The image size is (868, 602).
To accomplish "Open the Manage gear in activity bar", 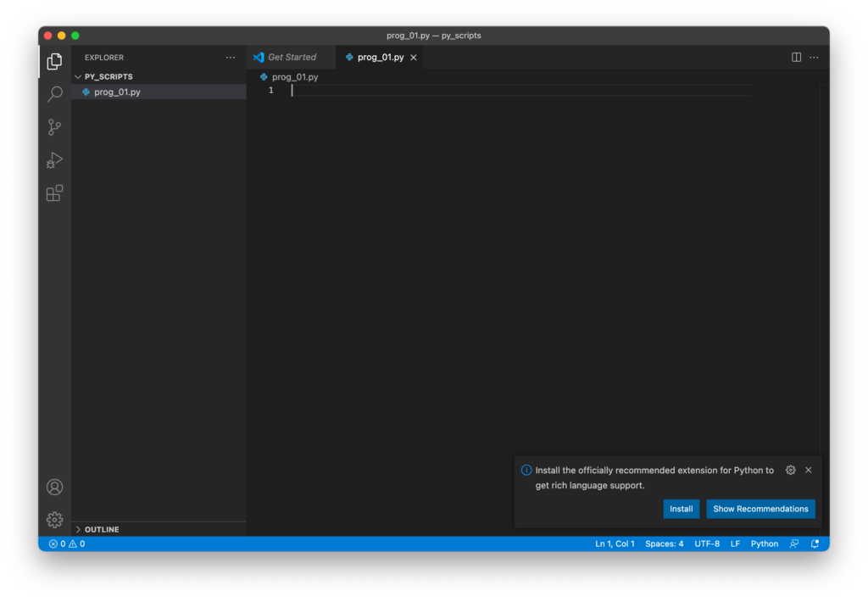I will (54, 520).
